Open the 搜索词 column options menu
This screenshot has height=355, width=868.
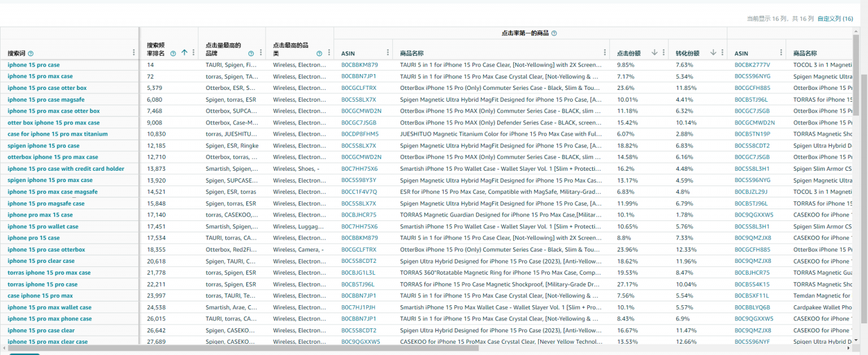click(x=134, y=53)
